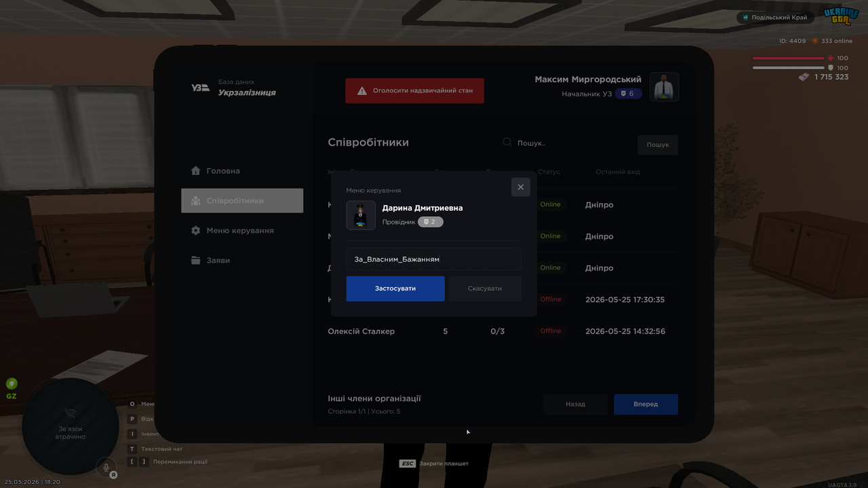Click last login 2026-05-25 17:30:35

tap(625, 300)
